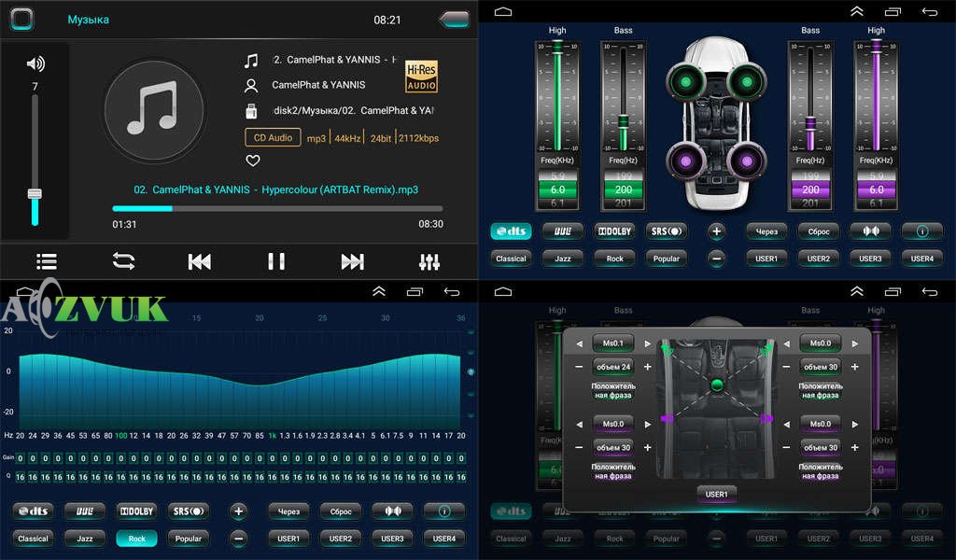Toggle repeat mode in the music player

tap(123, 261)
